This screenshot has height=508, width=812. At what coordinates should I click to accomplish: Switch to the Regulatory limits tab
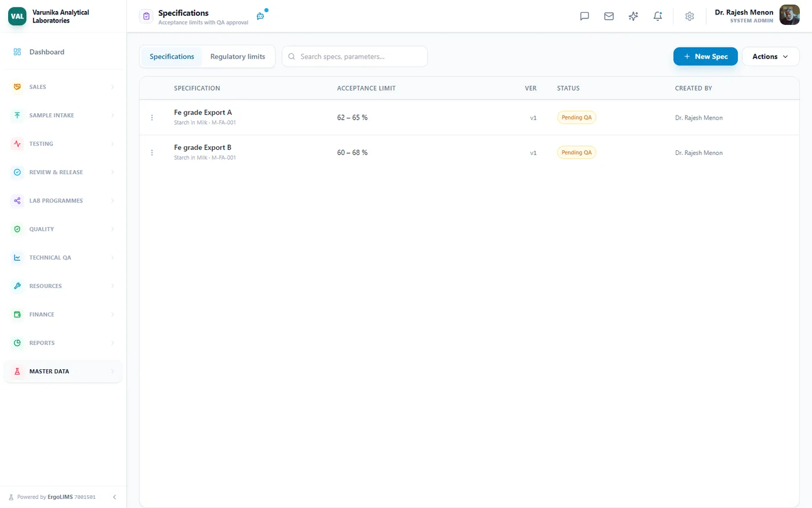coord(238,56)
